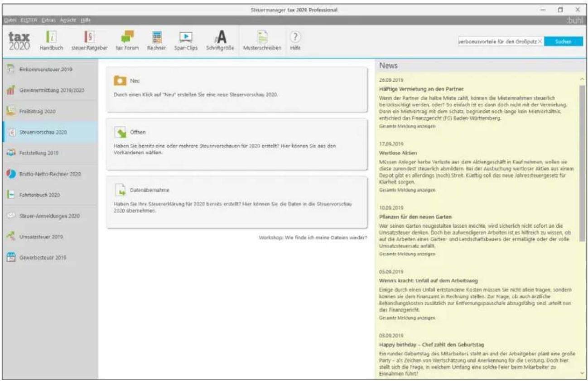The width and height of the screenshot is (588, 381).
Task: Click the News scrollbar up arrow
Action: coord(582,79)
